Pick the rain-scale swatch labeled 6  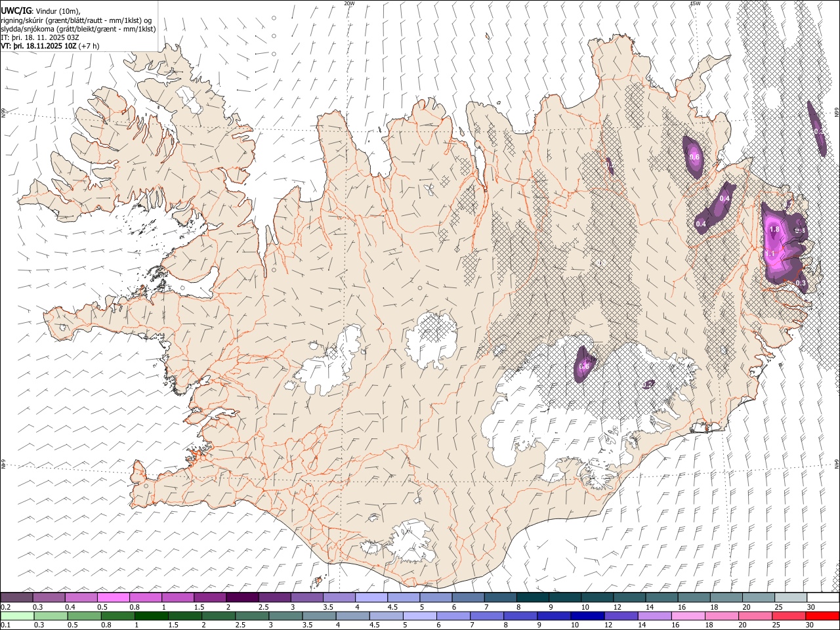click(x=453, y=616)
